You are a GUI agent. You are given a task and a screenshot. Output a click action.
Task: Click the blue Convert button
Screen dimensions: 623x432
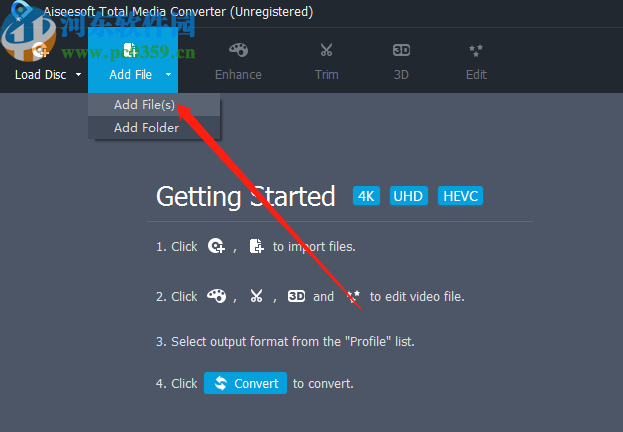246,383
